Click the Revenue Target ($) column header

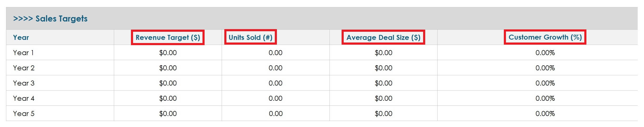168,37
